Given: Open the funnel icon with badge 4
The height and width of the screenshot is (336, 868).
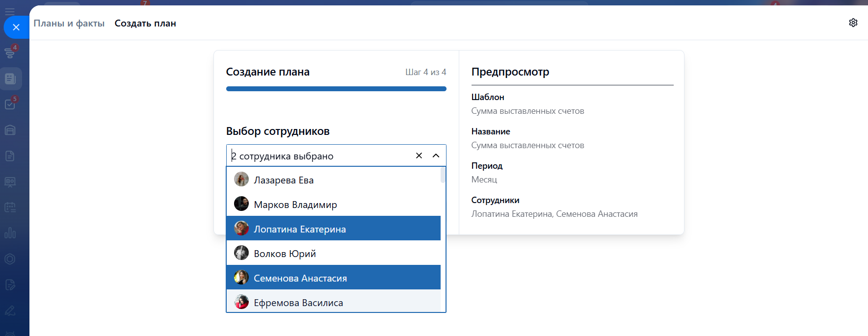Looking at the screenshot, I should pyautogui.click(x=10, y=52).
